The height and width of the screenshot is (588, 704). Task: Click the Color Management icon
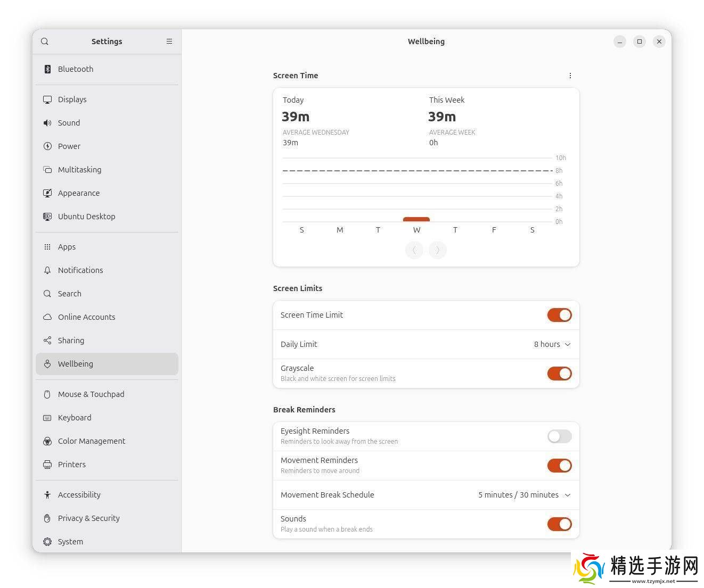(x=47, y=441)
